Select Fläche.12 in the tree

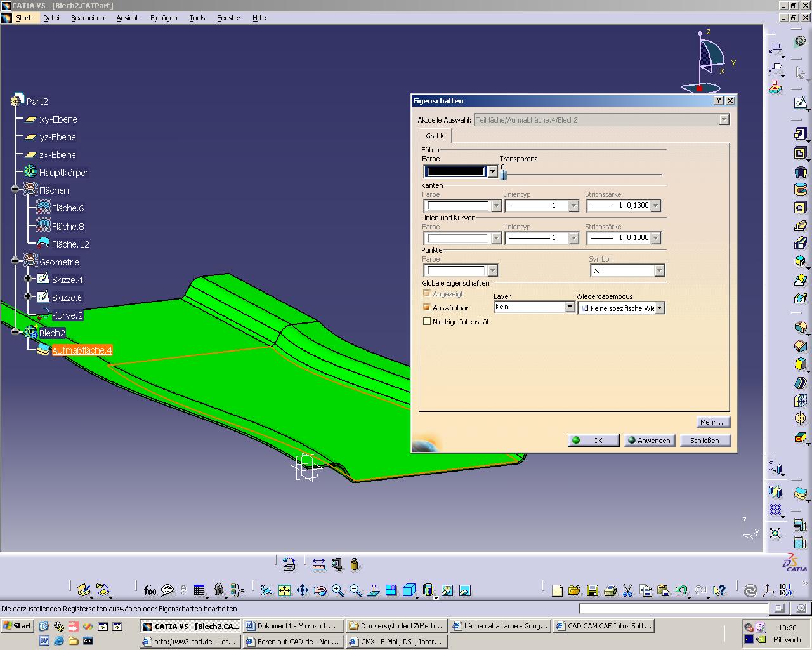(x=70, y=244)
